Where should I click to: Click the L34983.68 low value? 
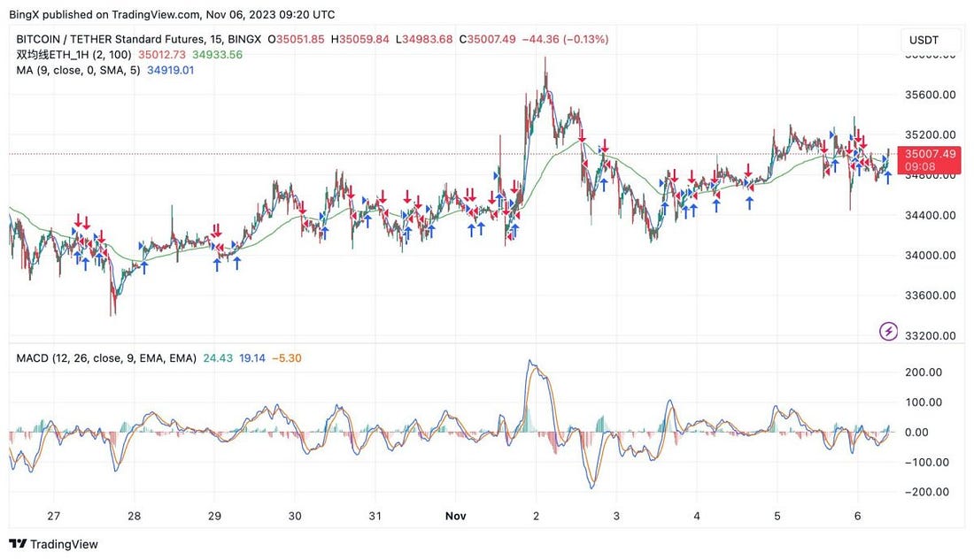(424, 39)
